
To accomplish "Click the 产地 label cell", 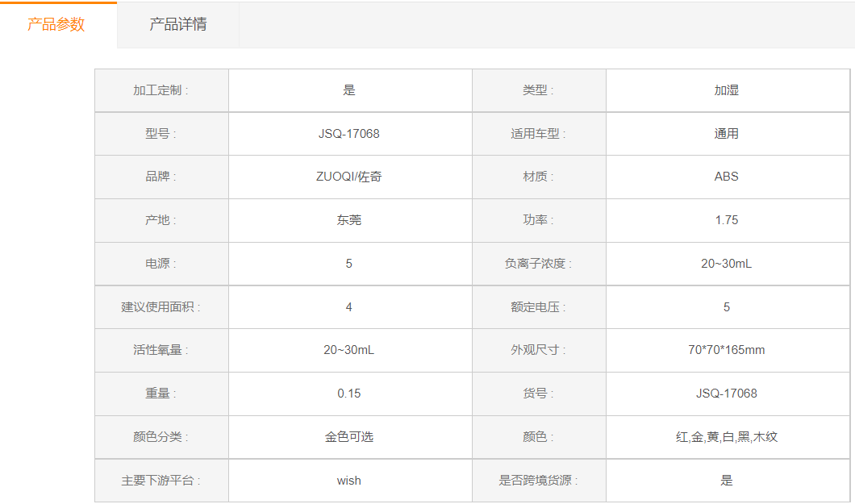I will point(161,221).
